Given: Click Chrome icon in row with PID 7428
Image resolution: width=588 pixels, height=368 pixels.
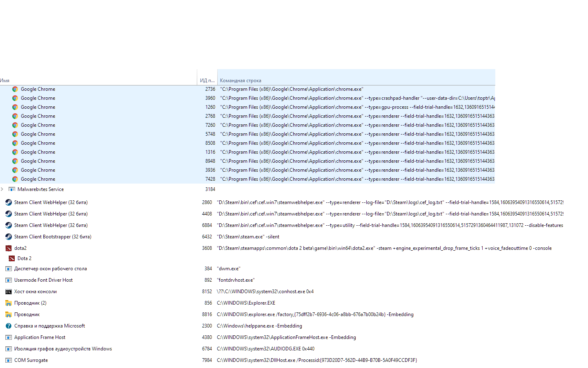Looking at the screenshot, I should pyautogui.click(x=15, y=179).
